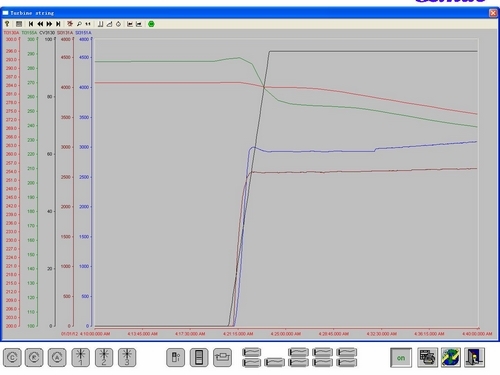Jump to first trend record
Image resolution: width=500 pixels, height=375 pixels.
[x=31, y=24]
